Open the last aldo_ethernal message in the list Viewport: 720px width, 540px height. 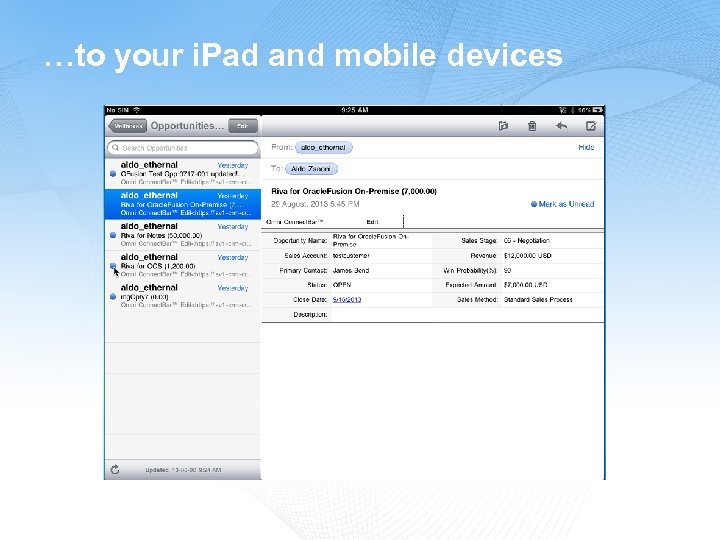coord(183,296)
